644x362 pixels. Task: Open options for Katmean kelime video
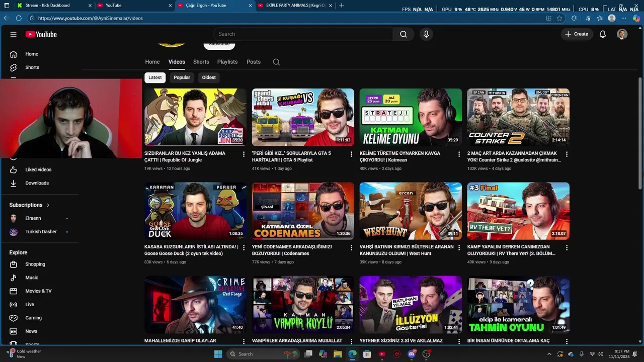click(x=459, y=154)
